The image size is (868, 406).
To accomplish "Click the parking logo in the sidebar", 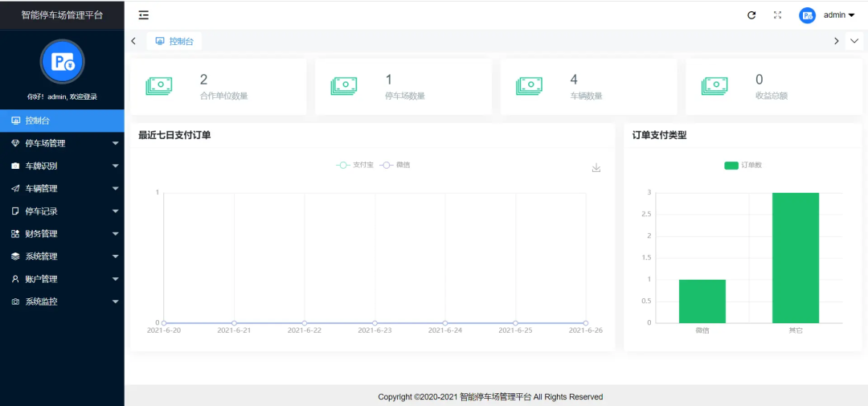I will point(62,62).
